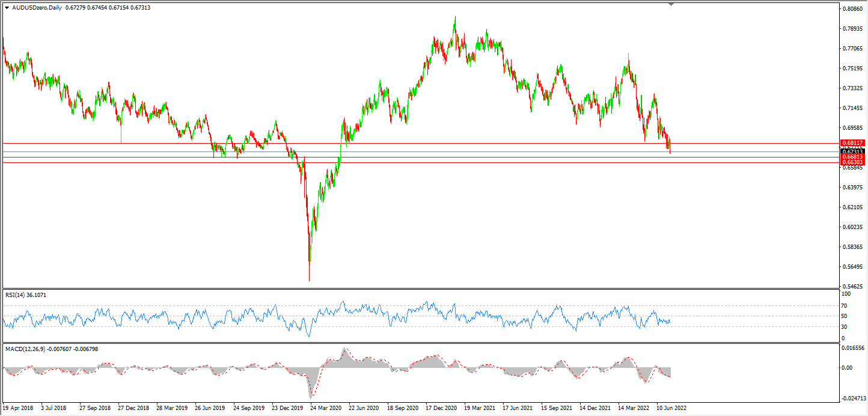Click the gray chart shift triangle marker
Viewport: 868px width, 416px height.
point(671,5)
